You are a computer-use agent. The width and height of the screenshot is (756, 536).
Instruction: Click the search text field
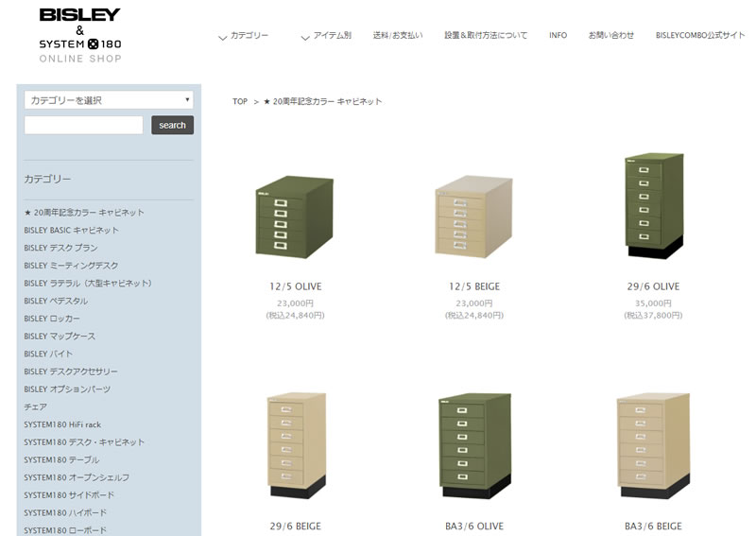83,125
